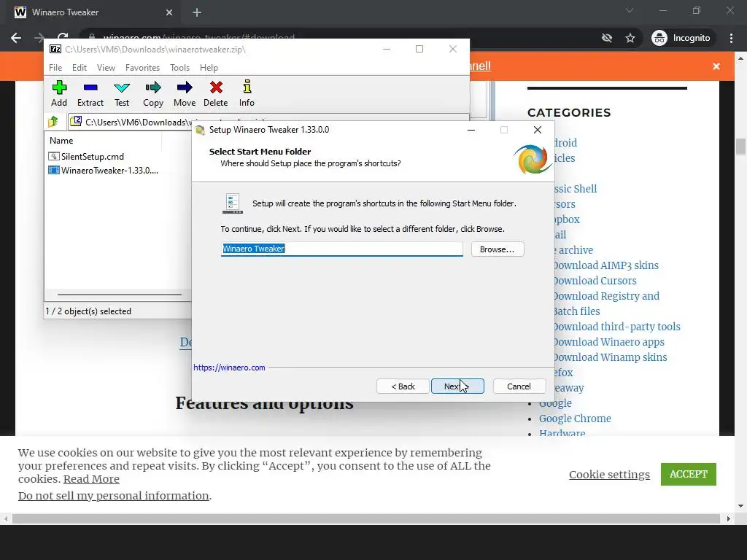This screenshot has width=747, height=560.
Task: Open a new Chrome tab
Action: pyautogui.click(x=197, y=12)
